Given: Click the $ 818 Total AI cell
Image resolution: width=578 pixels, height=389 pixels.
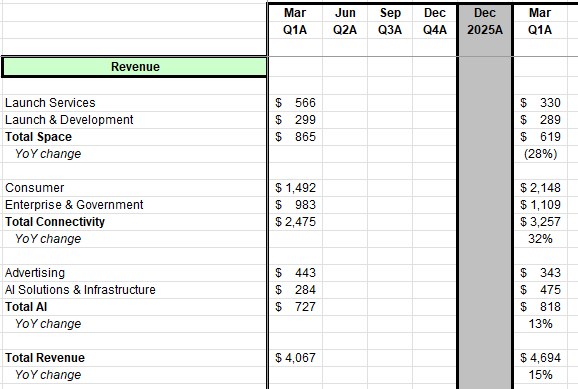Looking at the screenshot, I should point(540,307).
